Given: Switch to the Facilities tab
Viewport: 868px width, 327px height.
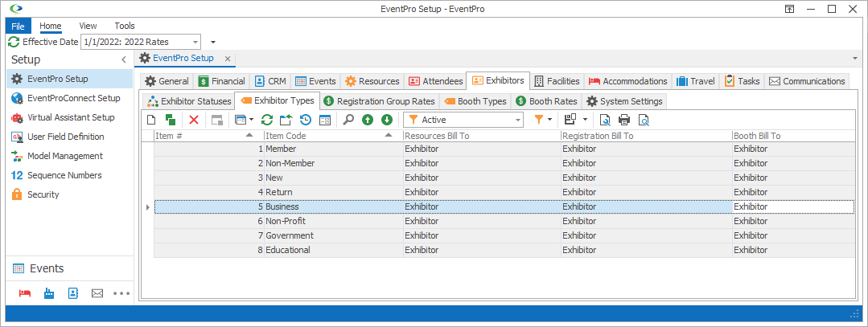Looking at the screenshot, I should [x=557, y=81].
